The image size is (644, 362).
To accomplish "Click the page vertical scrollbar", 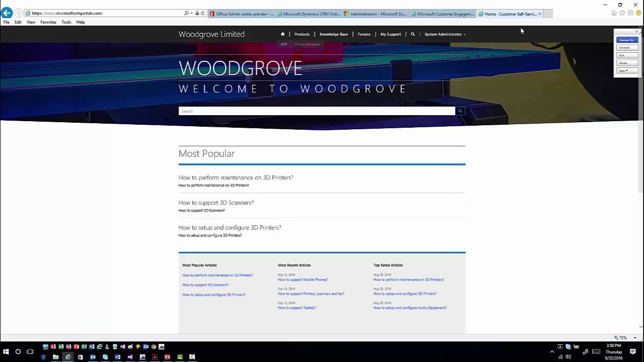I will [641, 178].
